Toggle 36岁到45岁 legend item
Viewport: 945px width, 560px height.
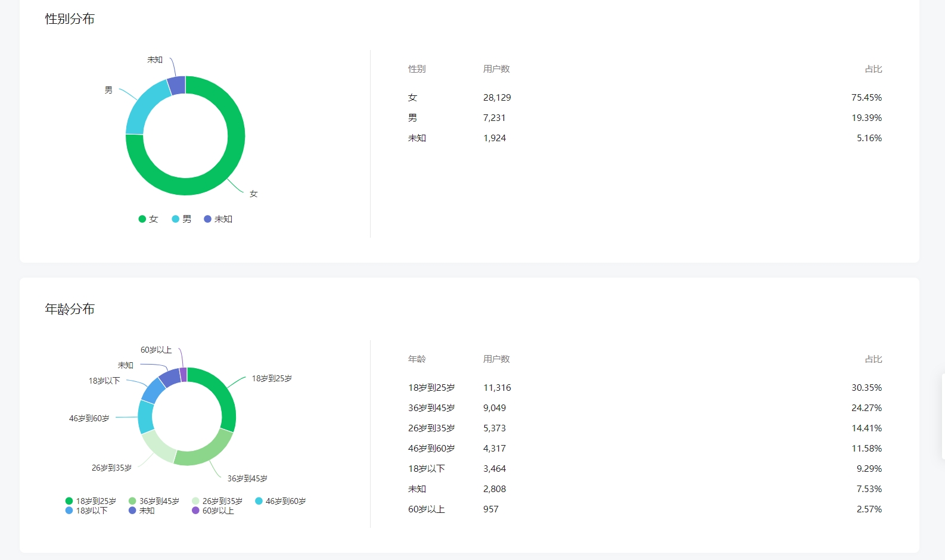(x=154, y=501)
